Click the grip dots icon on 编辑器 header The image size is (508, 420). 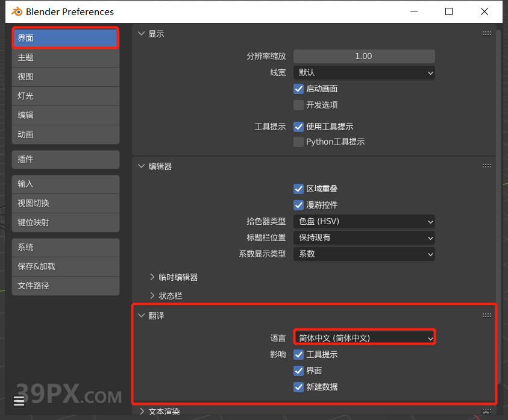click(487, 166)
